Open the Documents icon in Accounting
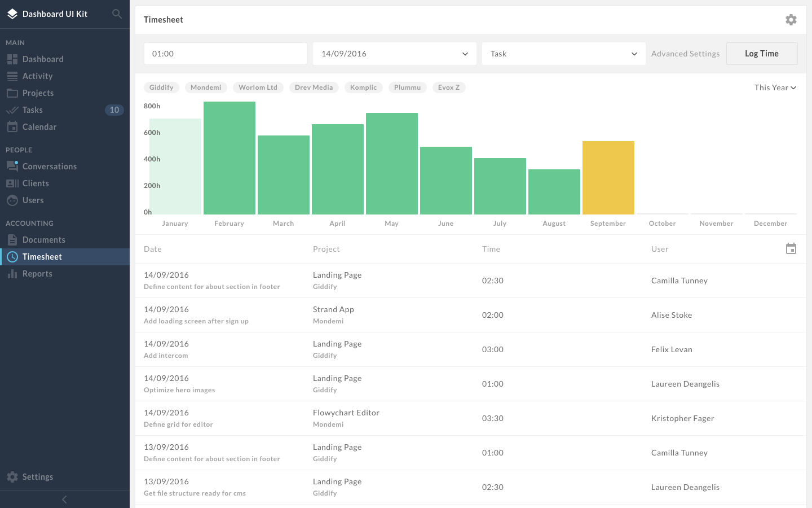The image size is (812, 508). pos(12,240)
